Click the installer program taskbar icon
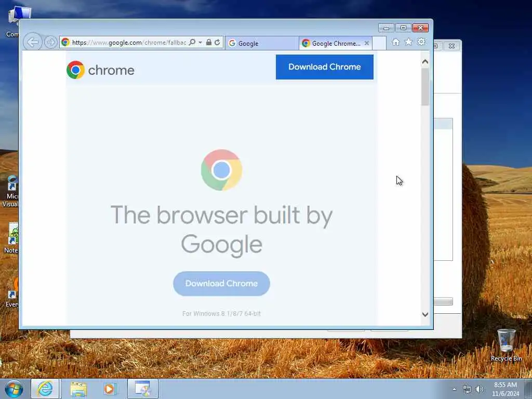This screenshot has width=532, height=399. pyautogui.click(x=143, y=389)
